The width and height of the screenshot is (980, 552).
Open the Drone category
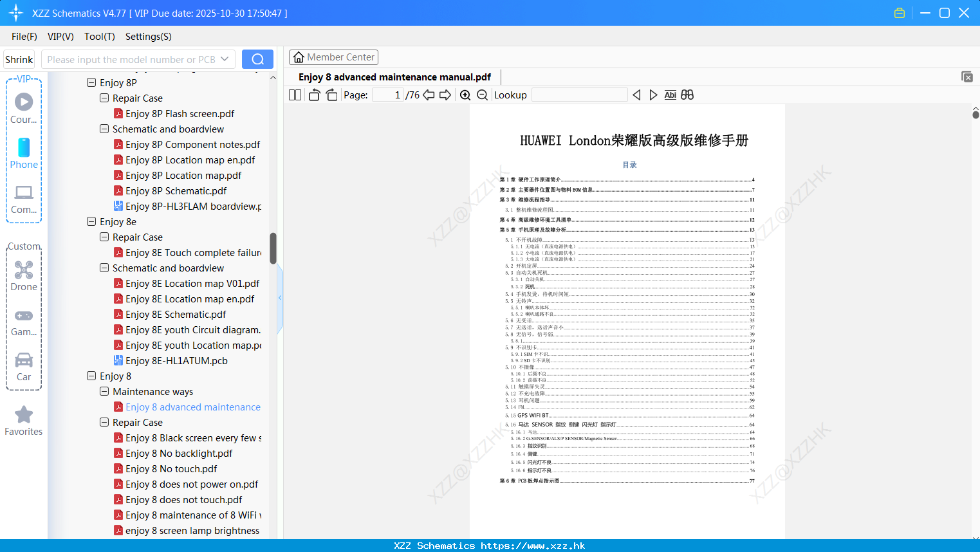pos(24,276)
